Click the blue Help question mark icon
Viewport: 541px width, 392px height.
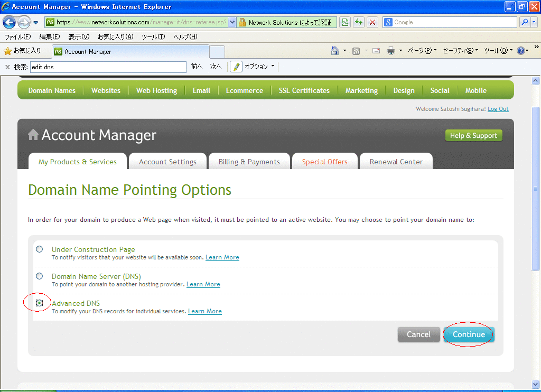click(520, 51)
